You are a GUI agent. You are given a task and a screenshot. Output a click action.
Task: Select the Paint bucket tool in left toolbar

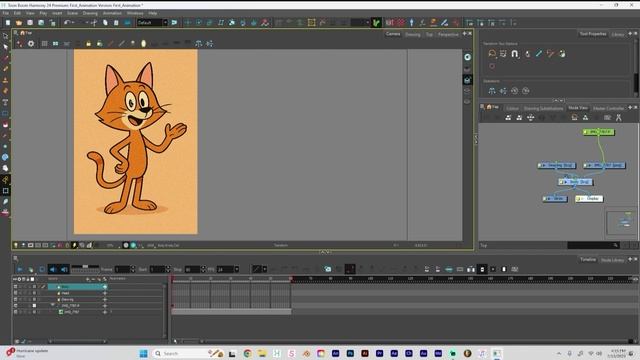point(5,124)
